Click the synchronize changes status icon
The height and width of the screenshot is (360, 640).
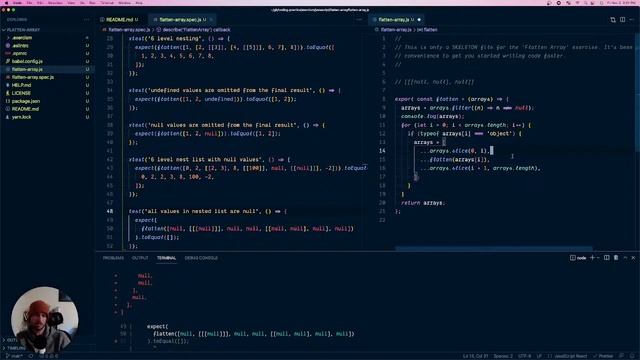[31, 356]
